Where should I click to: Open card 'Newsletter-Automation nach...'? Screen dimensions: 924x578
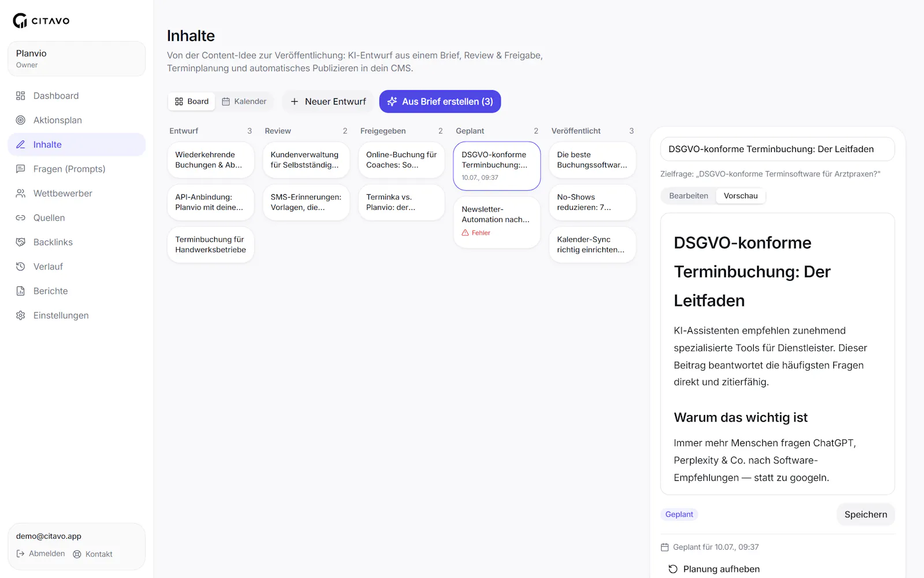[497, 223]
